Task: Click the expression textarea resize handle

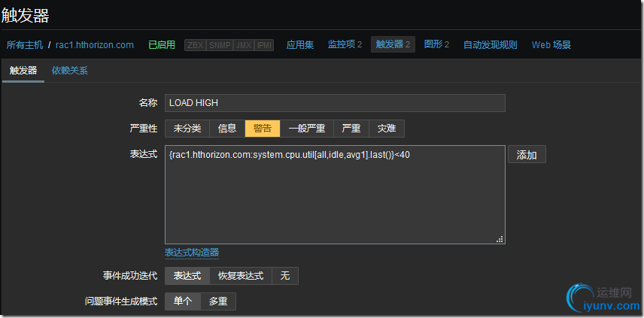Action: pos(500,239)
